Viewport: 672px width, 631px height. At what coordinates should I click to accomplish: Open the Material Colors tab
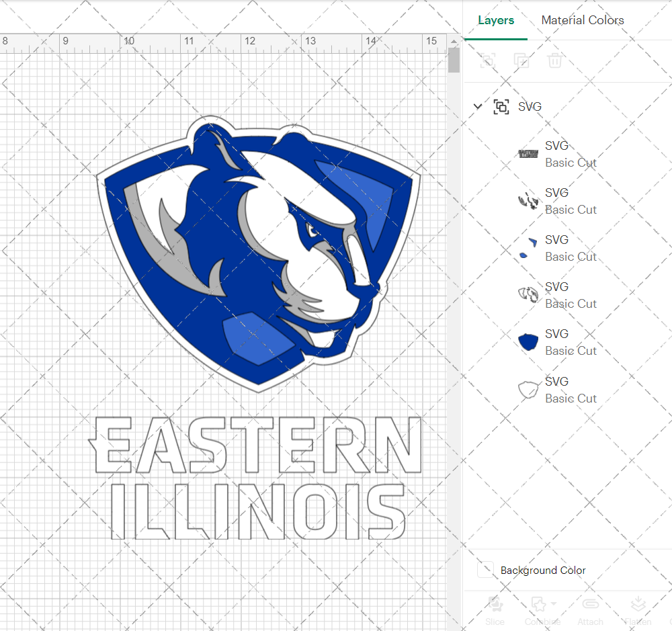click(583, 20)
